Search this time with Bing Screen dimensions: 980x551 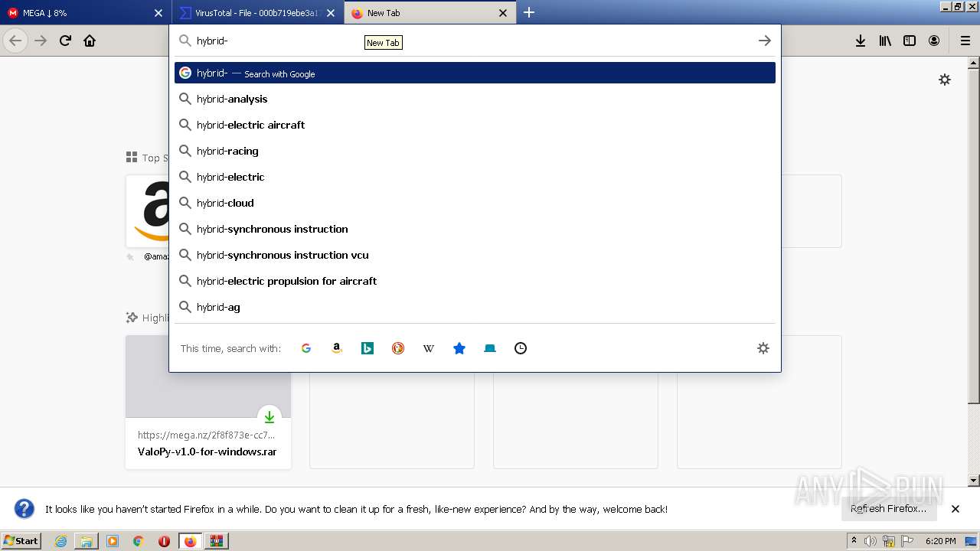[367, 348]
